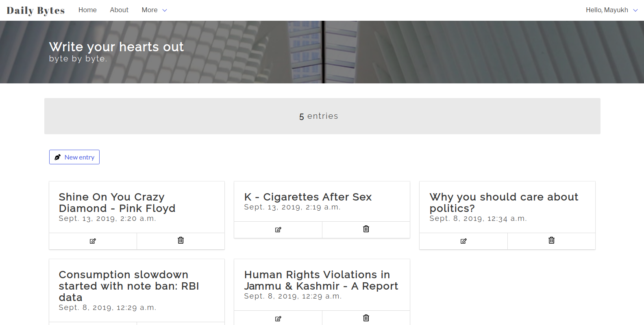Open K - Cigarettes After Sex title
This screenshot has width=644, height=325.
[308, 197]
